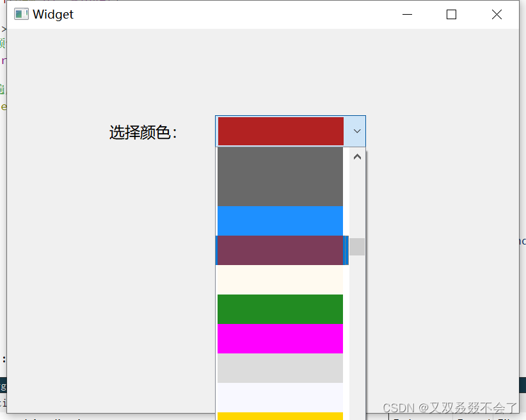
Task: Choose the dodger blue color item
Action: (x=280, y=221)
